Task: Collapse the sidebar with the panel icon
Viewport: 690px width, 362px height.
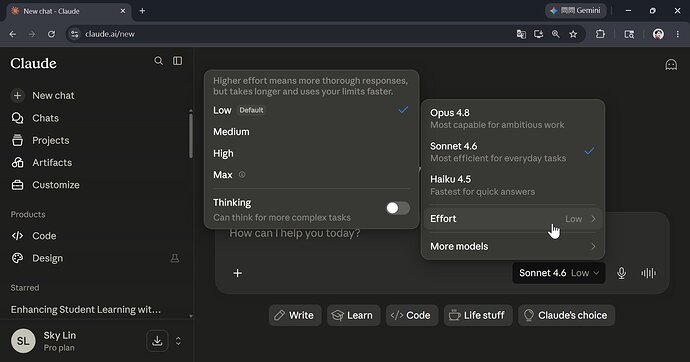Action: [x=177, y=61]
